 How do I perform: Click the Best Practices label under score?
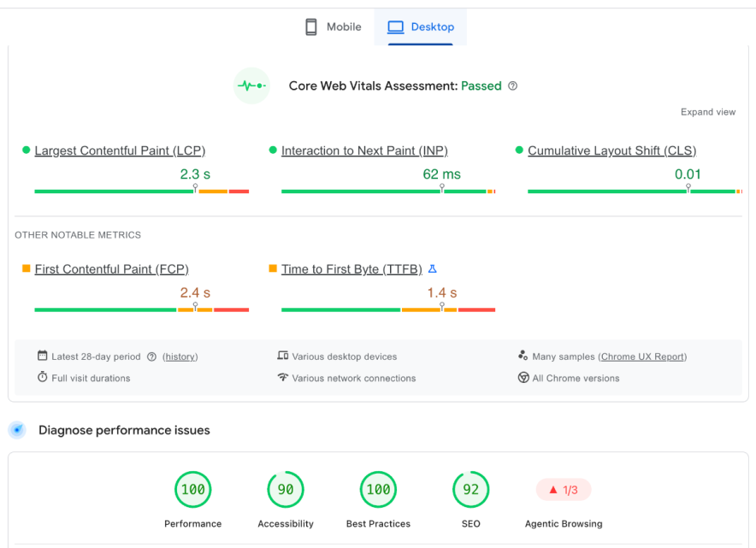pyautogui.click(x=378, y=524)
